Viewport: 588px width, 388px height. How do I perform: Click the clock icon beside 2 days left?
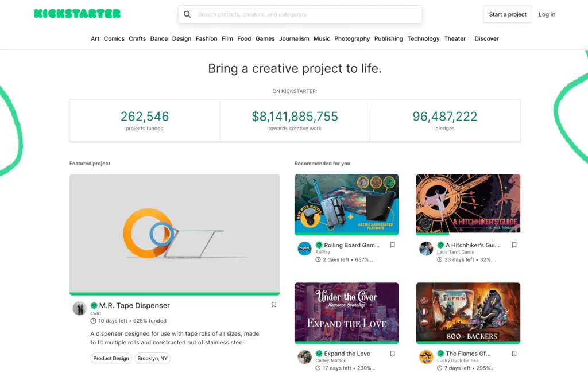coord(318,259)
